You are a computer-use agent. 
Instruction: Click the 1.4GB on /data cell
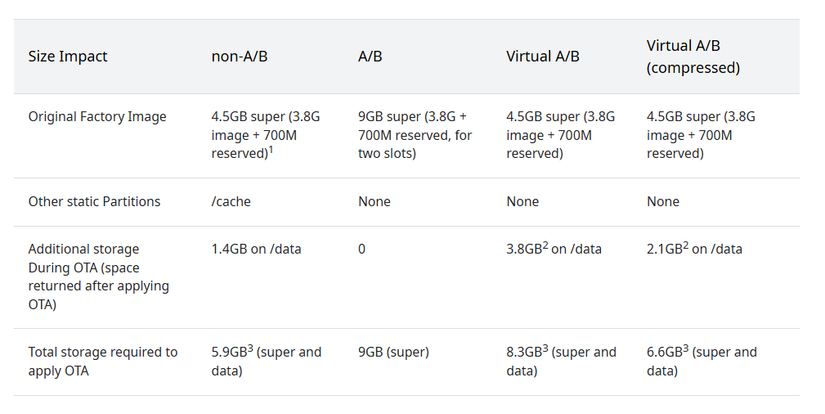(256, 249)
